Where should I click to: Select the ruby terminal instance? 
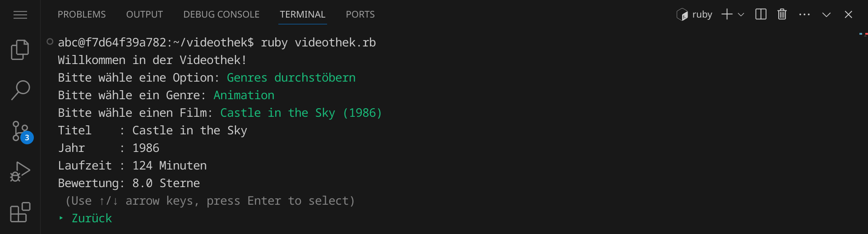(695, 14)
